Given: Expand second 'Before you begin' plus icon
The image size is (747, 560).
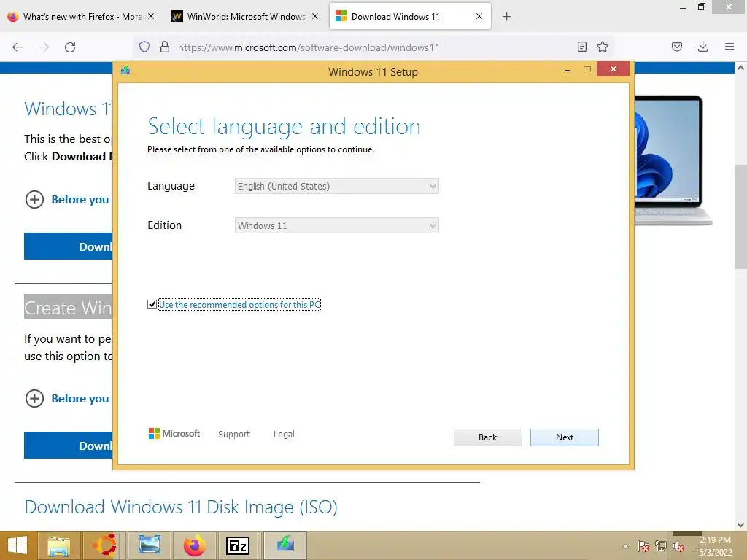Looking at the screenshot, I should click(x=34, y=399).
